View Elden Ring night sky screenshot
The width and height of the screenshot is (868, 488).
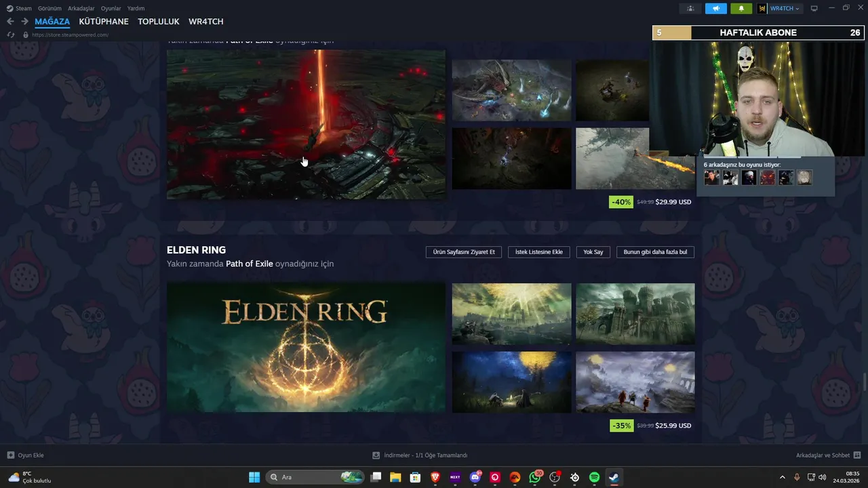511,382
